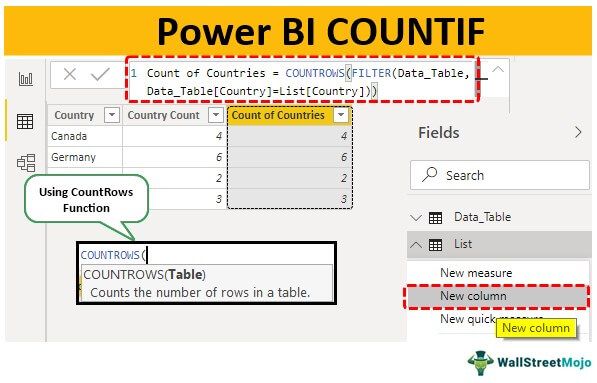597x383 pixels.
Task: Click the Search fields box
Action: click(x=500, y=175)
